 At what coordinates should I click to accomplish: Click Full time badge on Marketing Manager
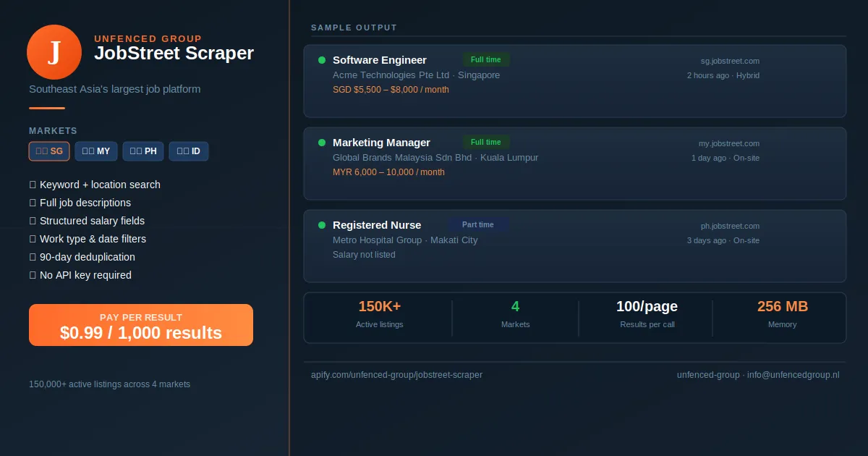486,143
